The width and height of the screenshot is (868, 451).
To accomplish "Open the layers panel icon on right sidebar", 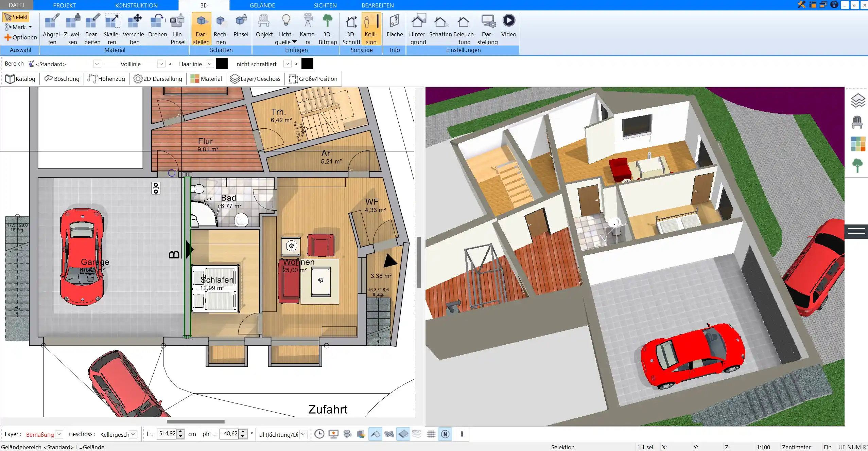I will pyautogui.click(x=857, y=101).
